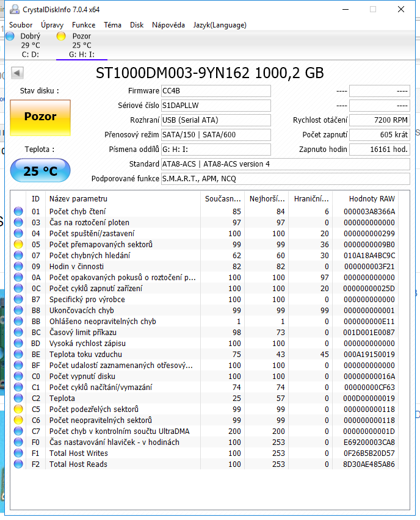Click the Podporované funkce field S.M.A.R.T., APM, NCQ
The image size is (420, 520).
(x=286, y=178)
